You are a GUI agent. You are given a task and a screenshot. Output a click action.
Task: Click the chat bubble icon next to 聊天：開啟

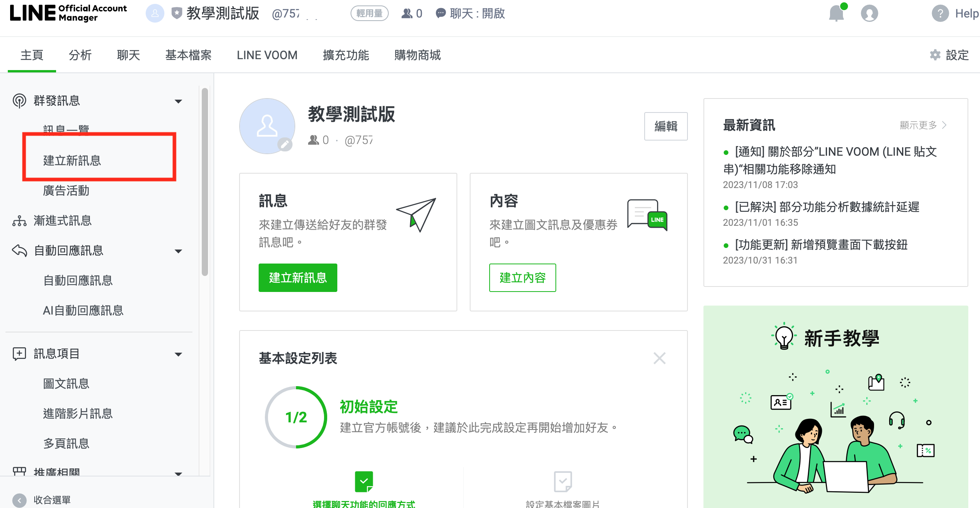tap(441, 14)
